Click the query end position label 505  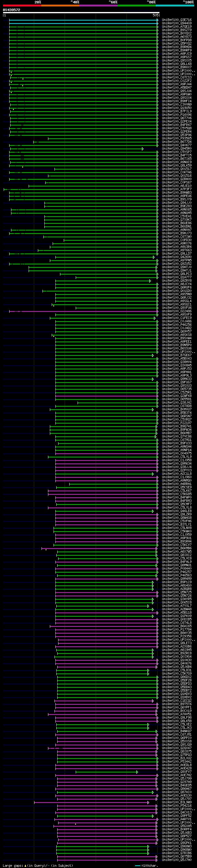click(155, 15)
